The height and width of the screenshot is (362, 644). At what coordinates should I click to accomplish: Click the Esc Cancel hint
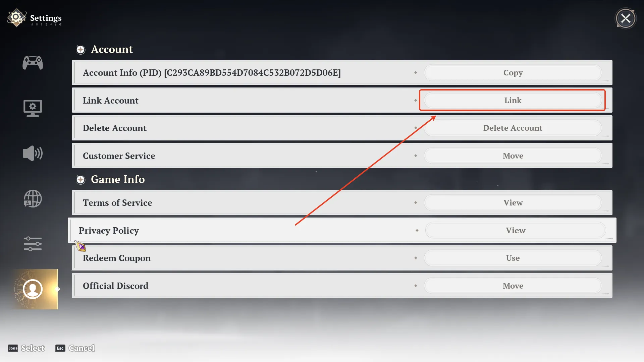pyautogui.click(x=75, y=348)
